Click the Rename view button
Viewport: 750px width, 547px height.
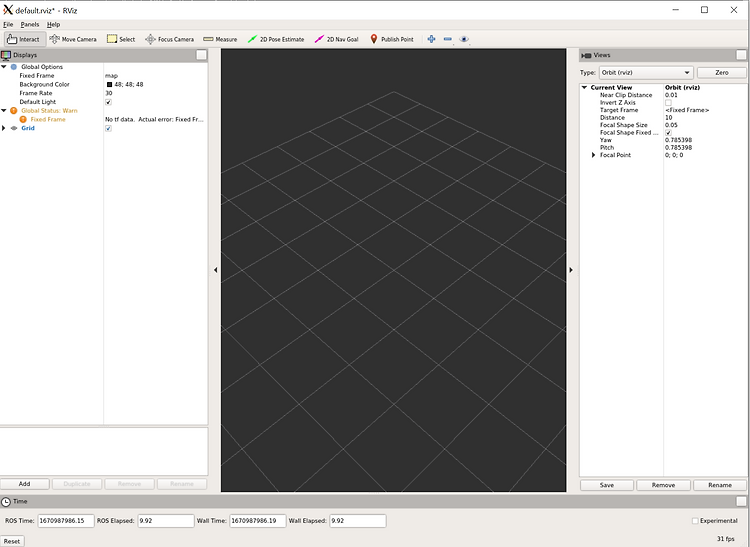click(719, 485)
